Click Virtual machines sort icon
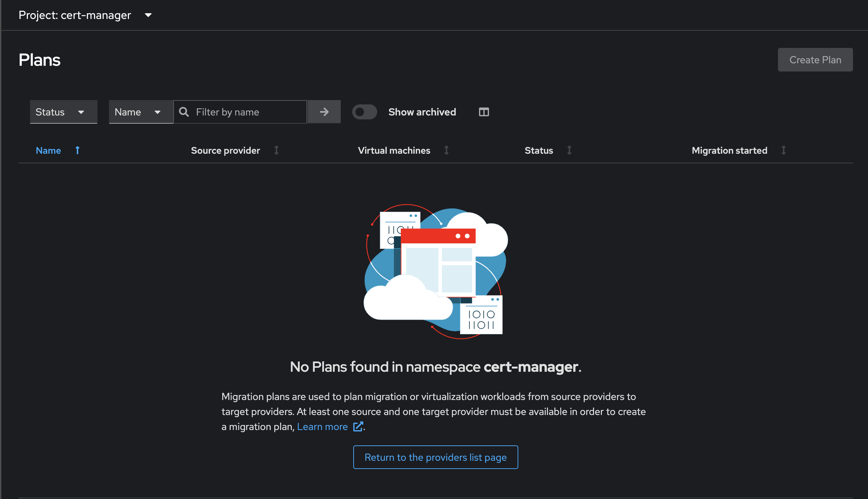 (x=446, y=150)
